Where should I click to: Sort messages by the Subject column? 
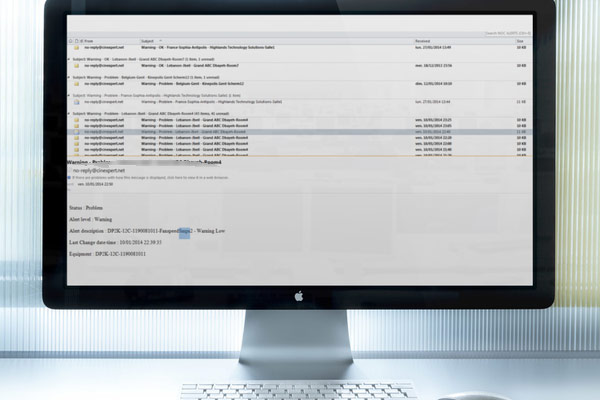pyautogui.click(x=148, y=41)
